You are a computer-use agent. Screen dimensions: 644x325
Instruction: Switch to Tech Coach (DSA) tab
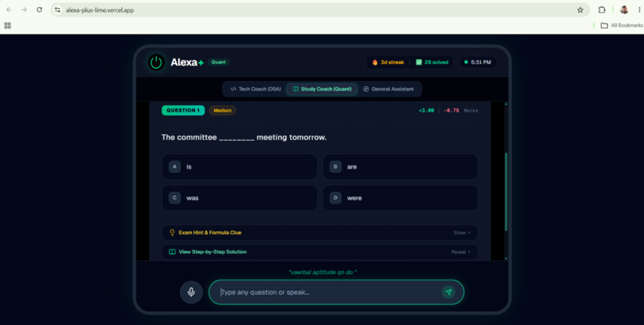pos(256,89)
